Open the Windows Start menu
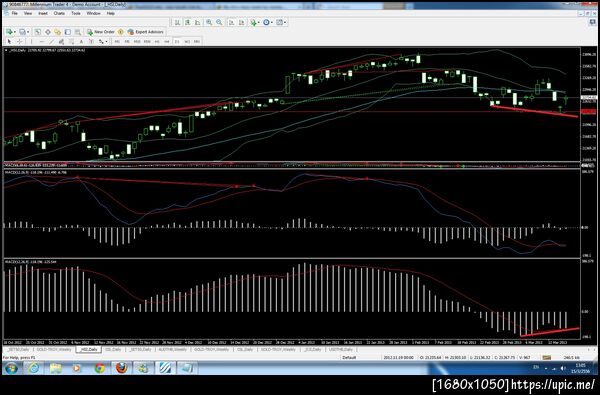This screenshot has height=395, width=600. (x=11, y=368)
